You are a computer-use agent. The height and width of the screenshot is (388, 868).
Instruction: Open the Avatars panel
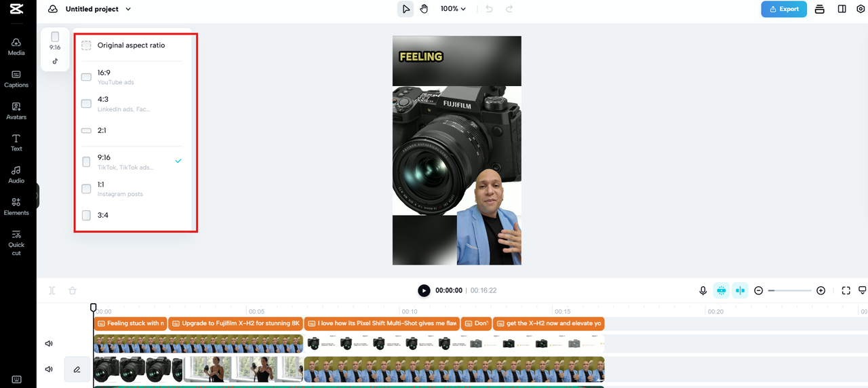click(x=16, y=111)
